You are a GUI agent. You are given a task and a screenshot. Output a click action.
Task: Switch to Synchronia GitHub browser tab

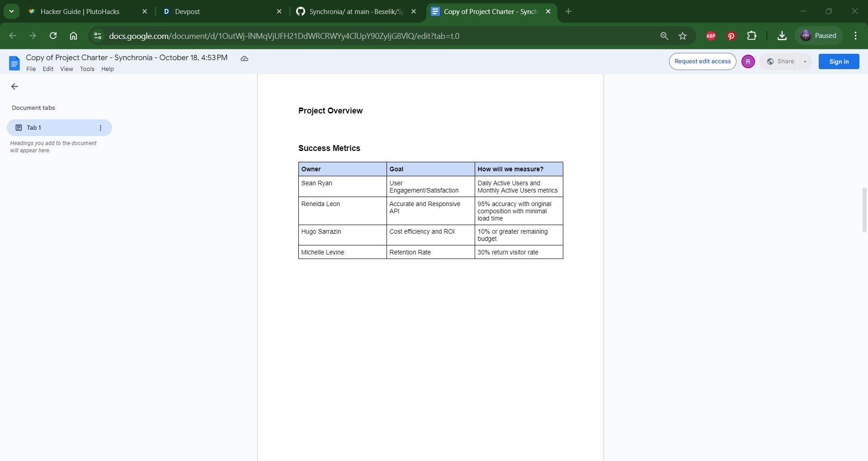(356, 12)
